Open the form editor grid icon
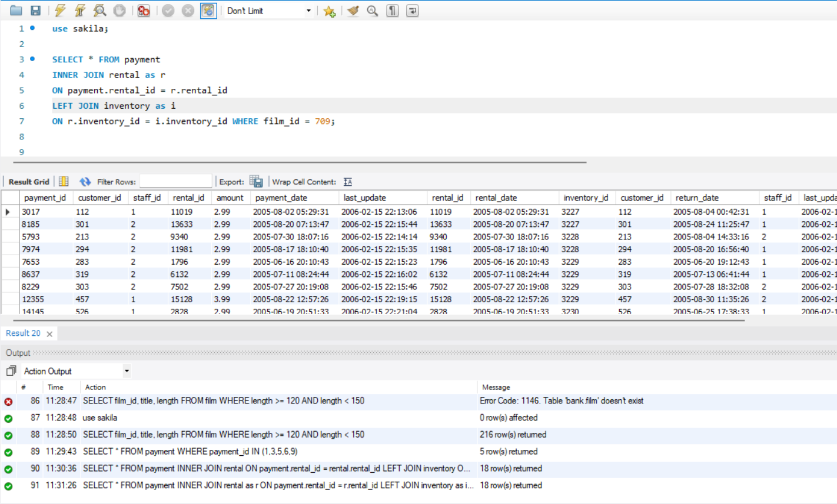 pyautogui.click(x=64, y=182)
